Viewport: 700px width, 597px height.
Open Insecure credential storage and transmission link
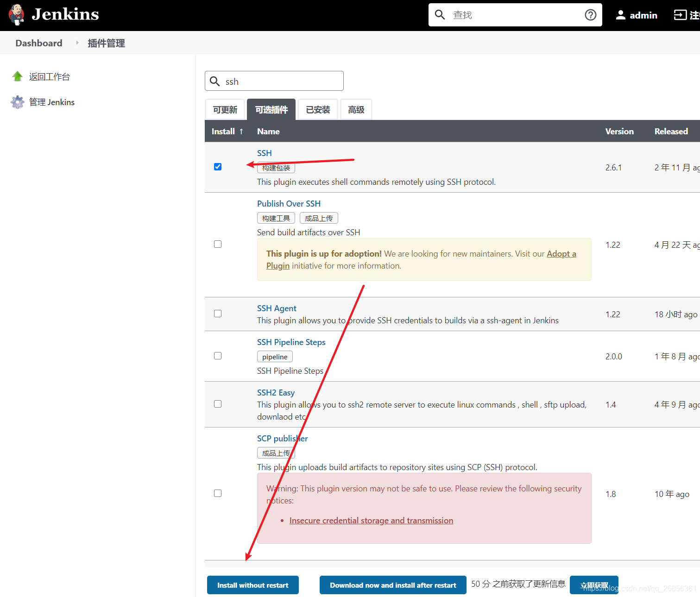pos(371,521)
